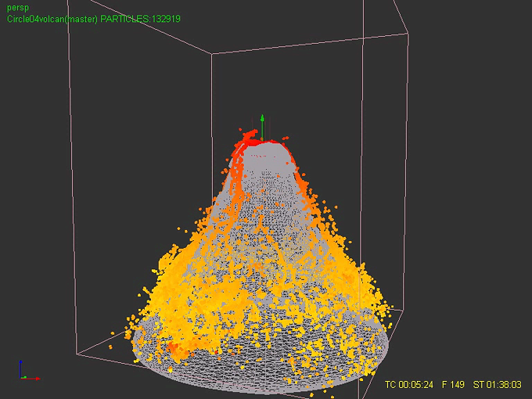Click the XYZ axis indicator in corner
The width and height of the screenshot is (532, 399).
(27, 372)
